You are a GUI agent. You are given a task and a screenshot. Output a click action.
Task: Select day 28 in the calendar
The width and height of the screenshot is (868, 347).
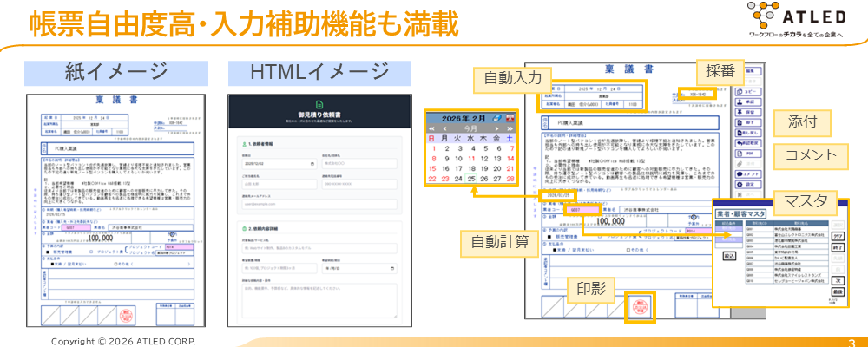[x=510, y=179]
